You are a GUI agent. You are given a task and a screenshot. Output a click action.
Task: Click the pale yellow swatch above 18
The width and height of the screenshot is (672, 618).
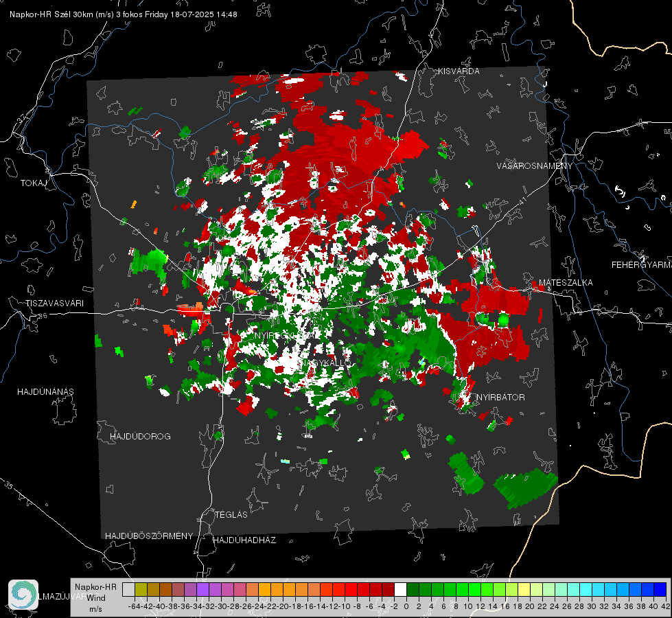click(x=524, y=590)
